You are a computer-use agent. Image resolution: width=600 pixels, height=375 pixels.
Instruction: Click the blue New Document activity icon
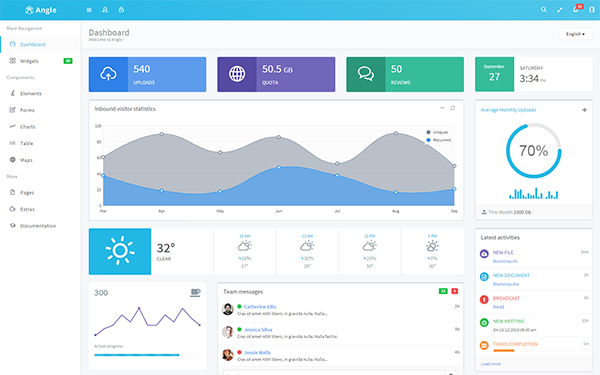point(484,277)
